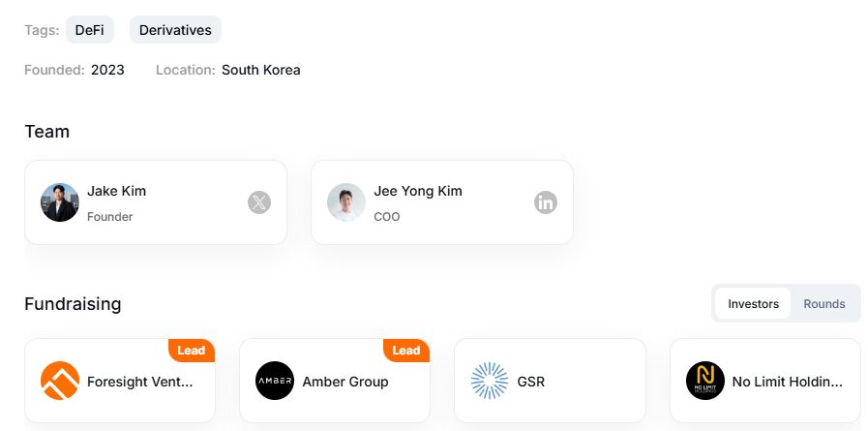
Task: Click the No Limit Holdings logo
Action: pyautogui.click(x=705, y=381)
